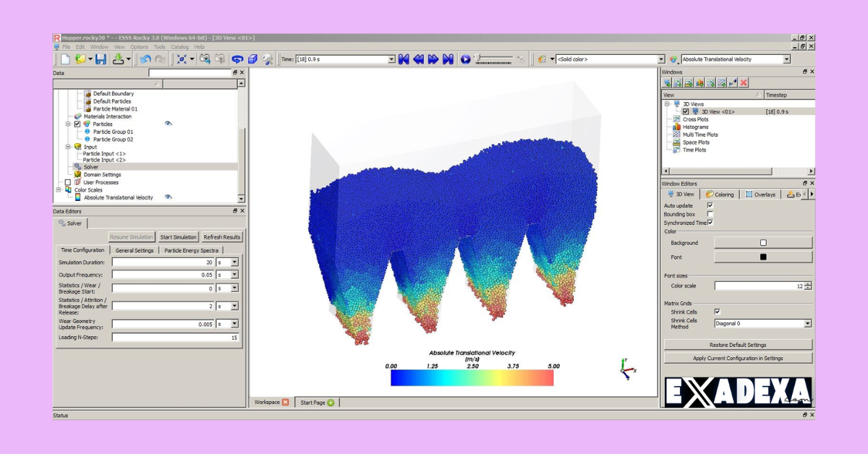Skip to the last timestep
The width and height of the screenshot is (868, 454).
pos(448,59)
